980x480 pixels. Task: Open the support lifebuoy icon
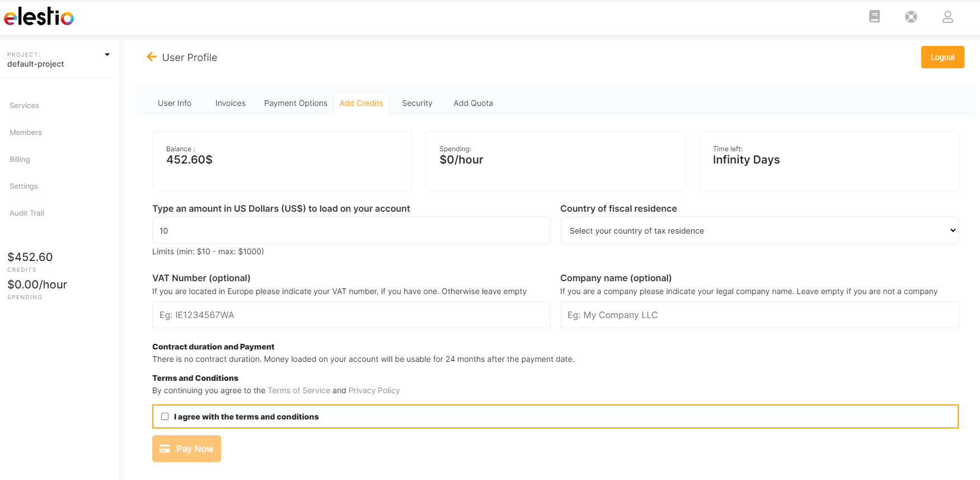(911, 17)
